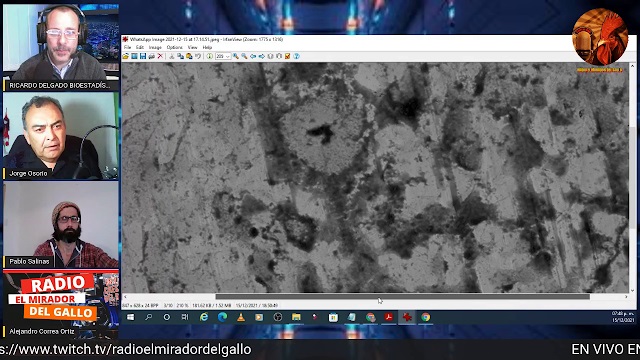The width and height of the screenshot is (640, 360).
Task: Click the green Image Information icon
Action: pyautogui.click(x=209, y=56)
